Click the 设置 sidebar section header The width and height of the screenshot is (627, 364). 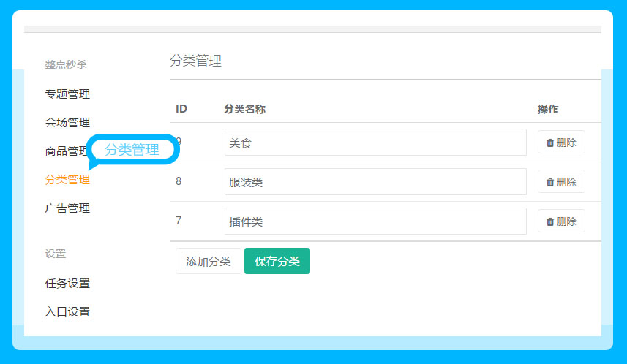[56, 254]
